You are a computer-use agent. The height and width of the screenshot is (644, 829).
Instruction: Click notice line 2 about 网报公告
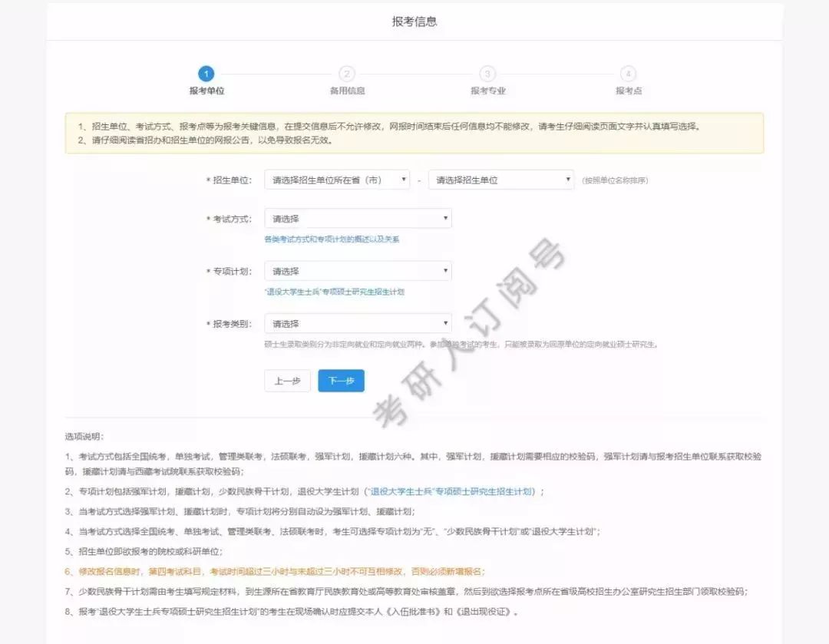(x=205, y=140)
